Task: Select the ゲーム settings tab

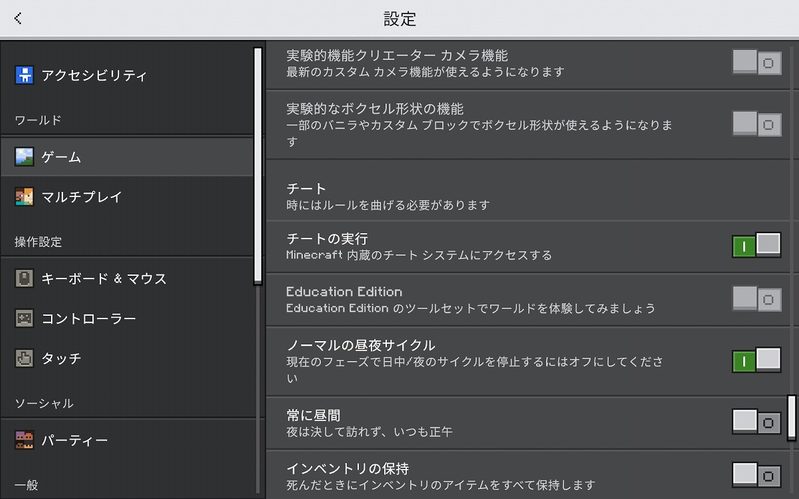Action: tap(127, 156)
